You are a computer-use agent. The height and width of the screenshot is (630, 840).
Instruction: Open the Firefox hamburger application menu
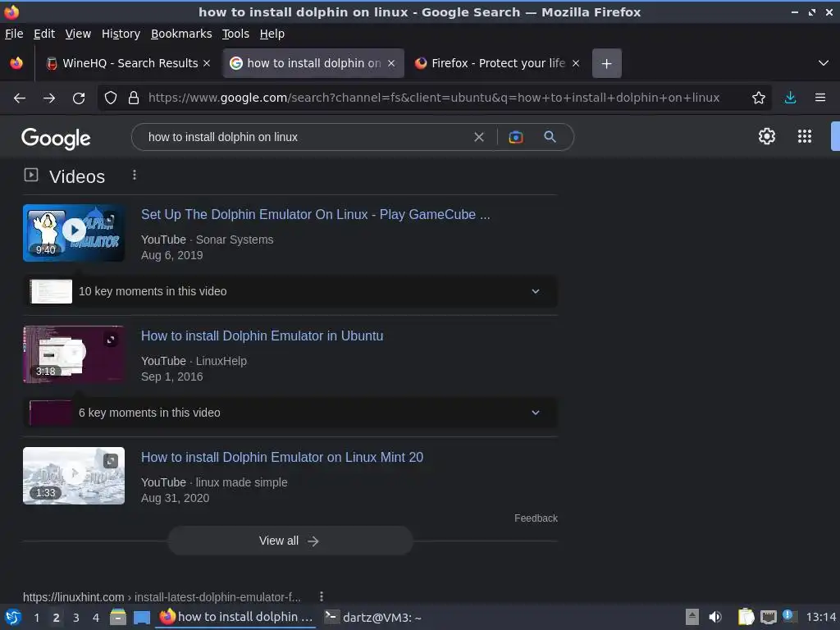(820, 98)
